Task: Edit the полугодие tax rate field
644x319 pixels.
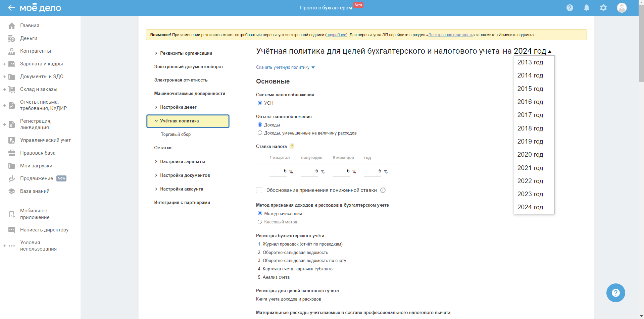Action: coord(310,171)
